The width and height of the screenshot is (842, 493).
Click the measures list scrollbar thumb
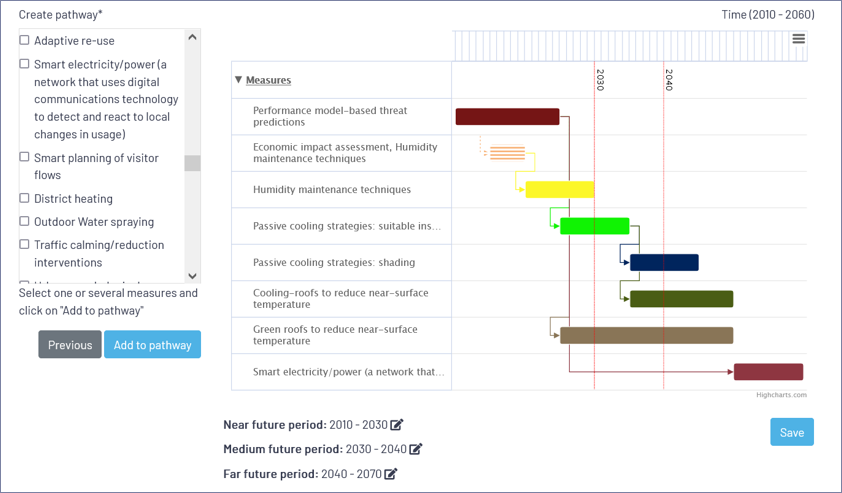click(x=192, y=163)
